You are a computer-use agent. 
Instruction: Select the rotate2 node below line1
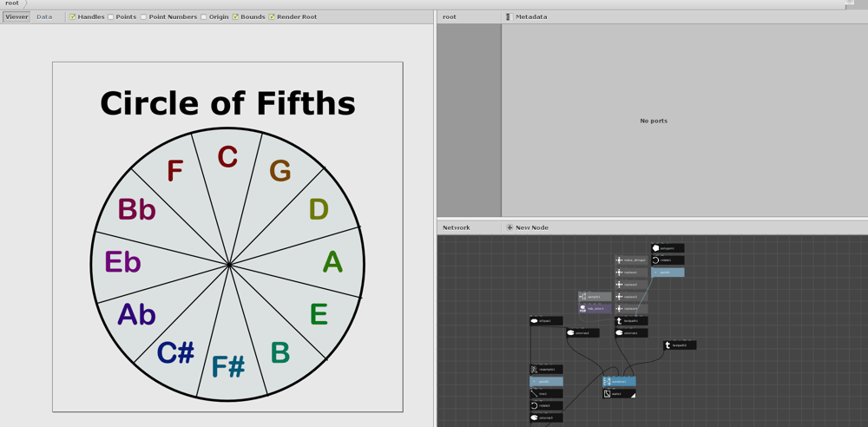tap(546, 406)
